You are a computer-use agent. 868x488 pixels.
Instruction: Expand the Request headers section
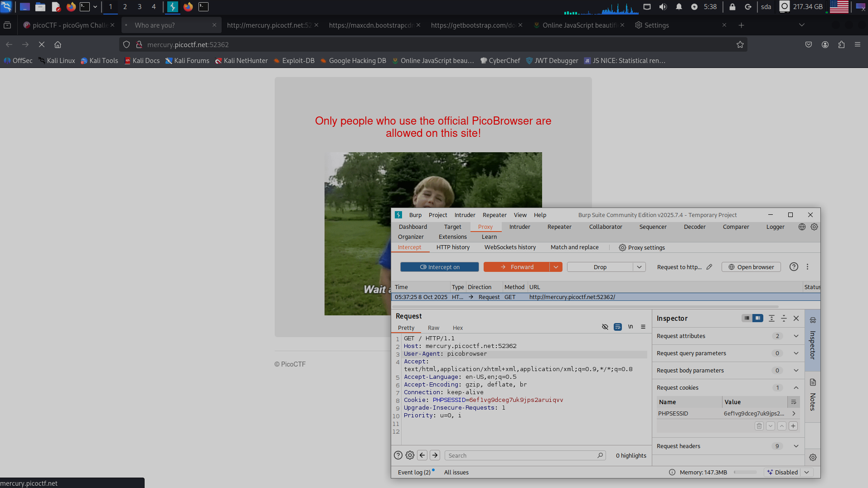pyautogui.click(x=796, y=446)
